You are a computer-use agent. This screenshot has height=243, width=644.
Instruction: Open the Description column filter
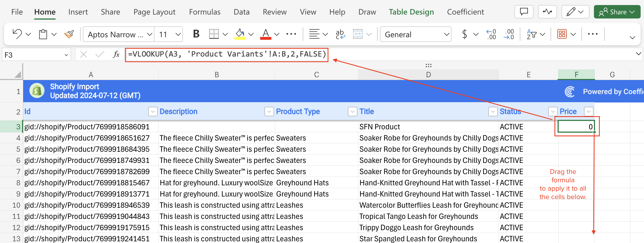269,111
